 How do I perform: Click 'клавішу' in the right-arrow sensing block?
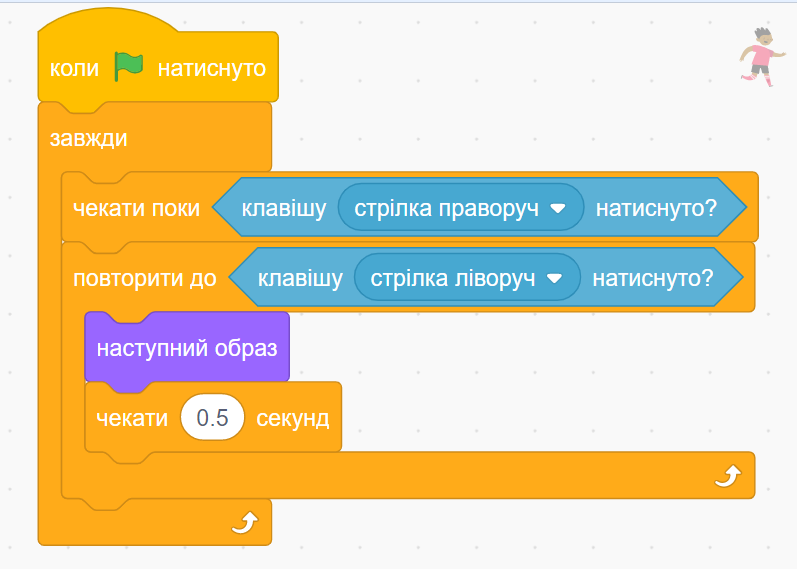pyautogui.click(x=284, y=208)
